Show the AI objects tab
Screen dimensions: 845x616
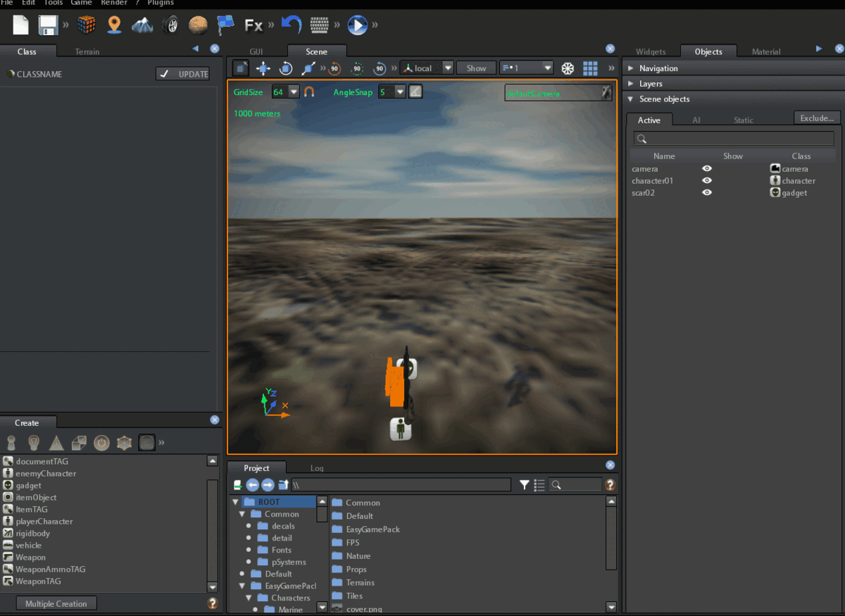(696, 120)
